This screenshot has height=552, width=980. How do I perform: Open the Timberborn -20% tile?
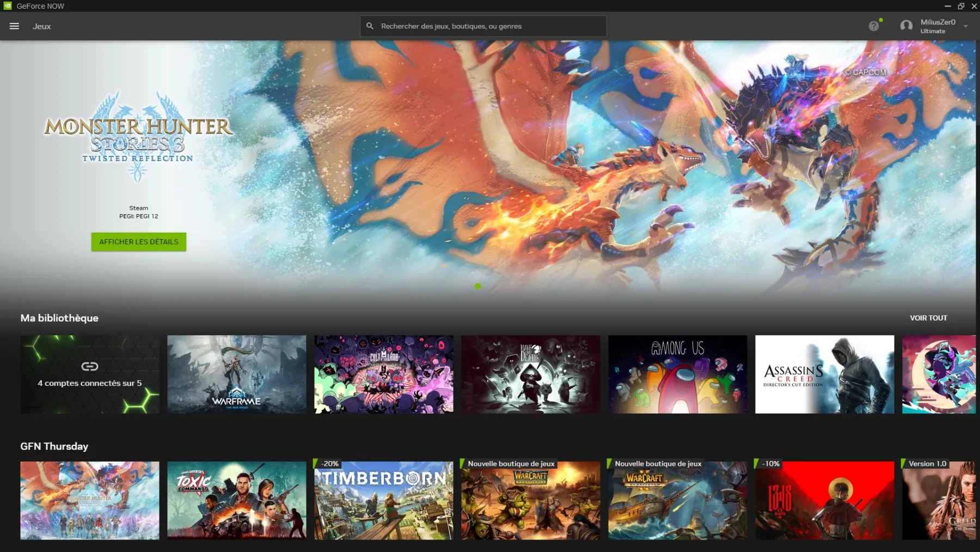coord(384,501)
